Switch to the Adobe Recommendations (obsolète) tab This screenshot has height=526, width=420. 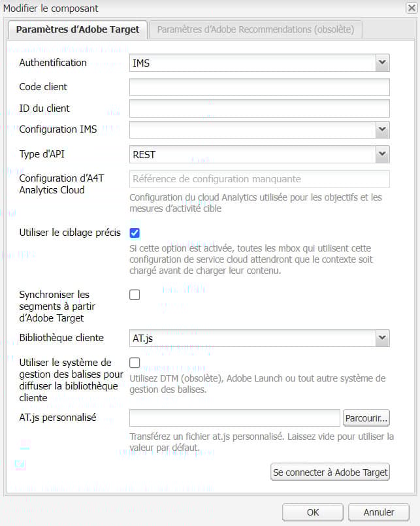click(255, 29)
